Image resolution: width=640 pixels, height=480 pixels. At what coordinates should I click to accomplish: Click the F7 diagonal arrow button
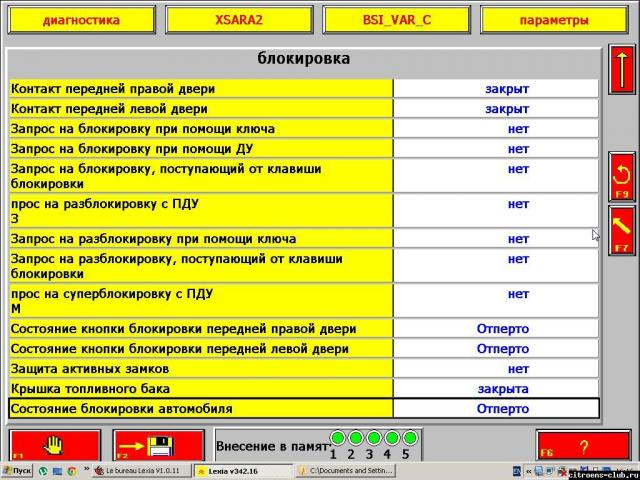point(622,231)
